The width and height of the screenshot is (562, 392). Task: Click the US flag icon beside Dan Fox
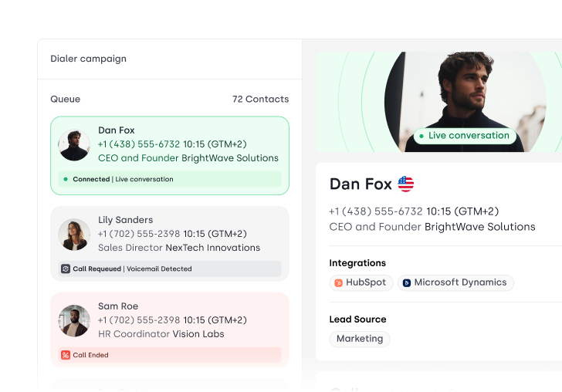pyautogui.click(x=406, y=184)
